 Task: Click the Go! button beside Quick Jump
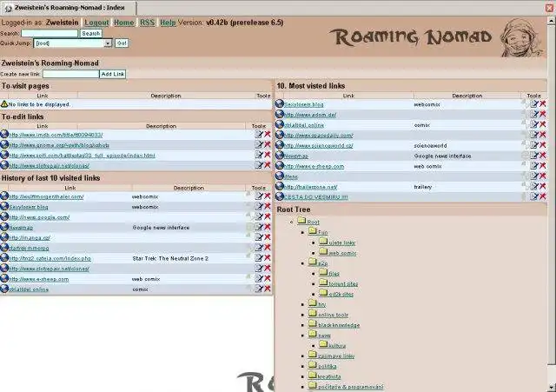(x=122, y=43)
